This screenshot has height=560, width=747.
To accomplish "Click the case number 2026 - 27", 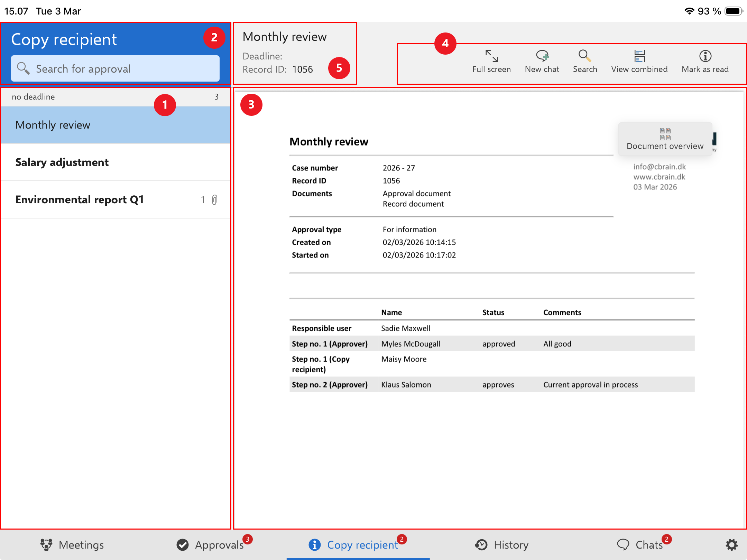I will 399,168.
